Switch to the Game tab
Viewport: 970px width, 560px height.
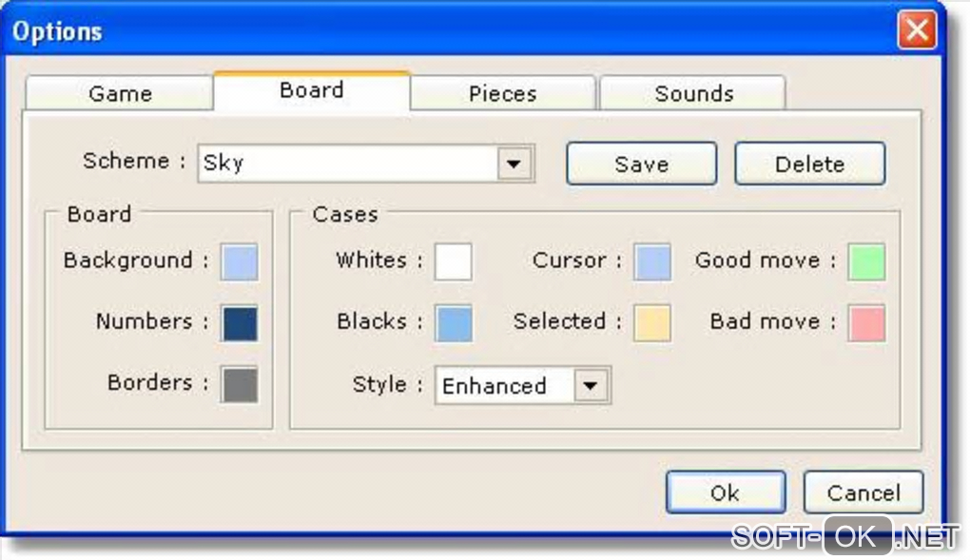[x=120, y=94]
